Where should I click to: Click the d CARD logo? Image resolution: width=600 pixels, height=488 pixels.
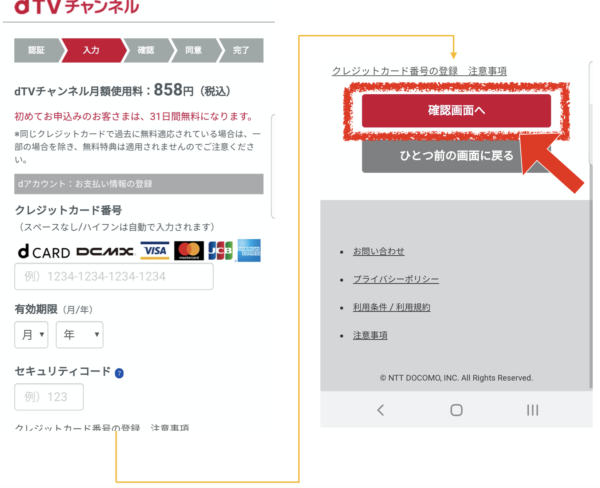click(44, 252)
